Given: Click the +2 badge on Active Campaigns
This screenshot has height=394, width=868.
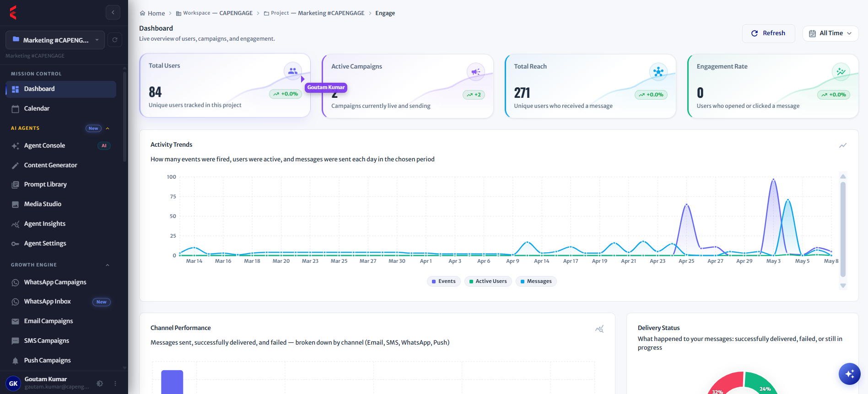Looking at the screenshot, I should coord(474,95).
